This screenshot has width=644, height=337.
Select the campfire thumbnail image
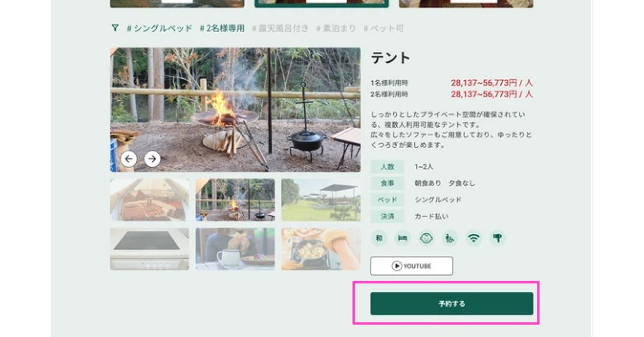click(x=235, y=200)
